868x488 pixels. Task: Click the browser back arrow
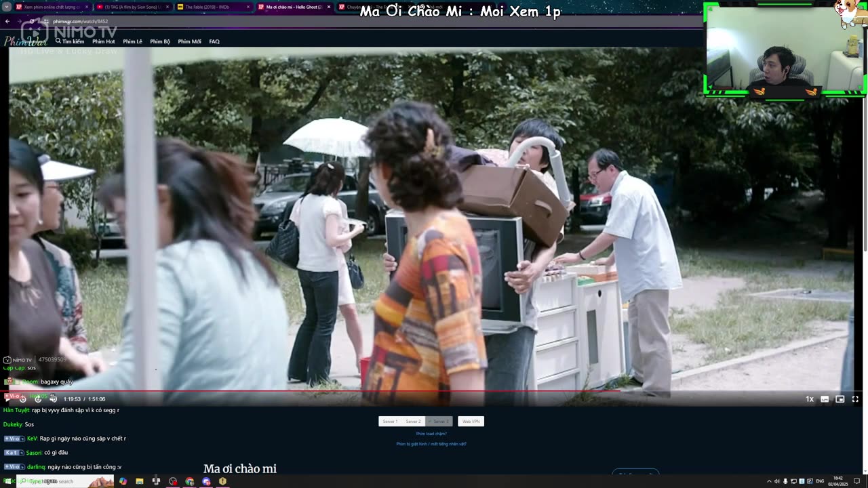pos(7,21)
